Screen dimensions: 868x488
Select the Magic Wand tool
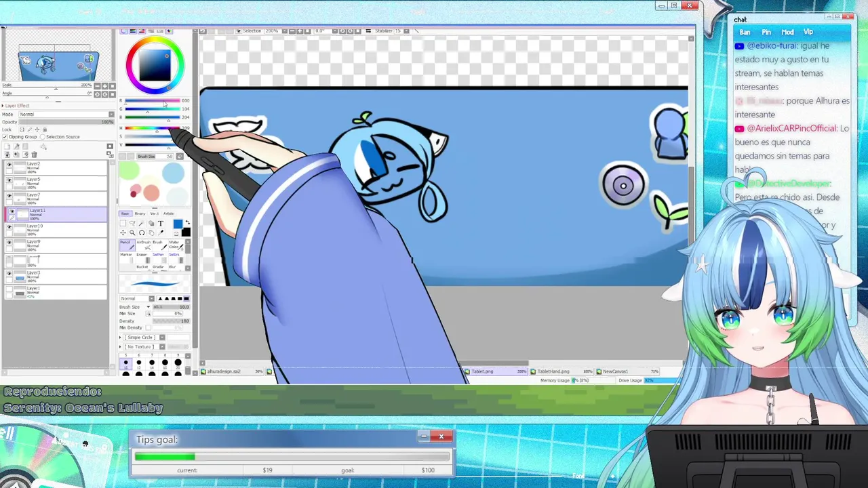coord(142,223)
